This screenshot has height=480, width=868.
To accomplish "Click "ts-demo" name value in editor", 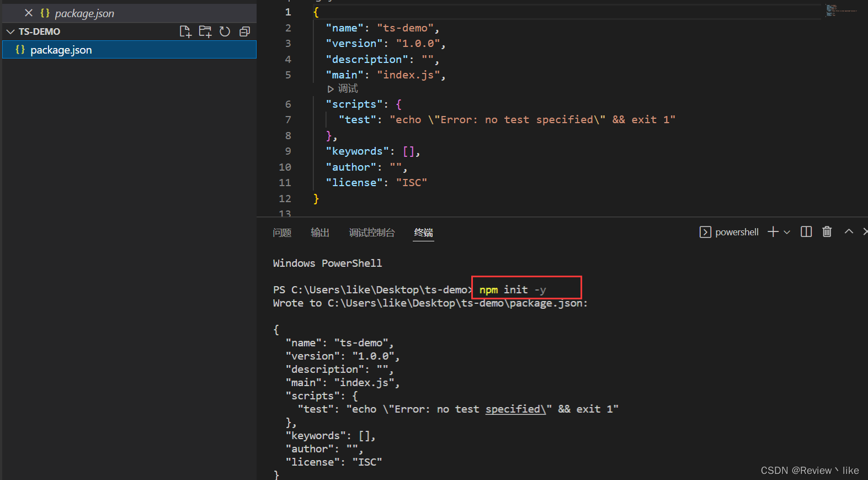I will [x=406, y=28].
